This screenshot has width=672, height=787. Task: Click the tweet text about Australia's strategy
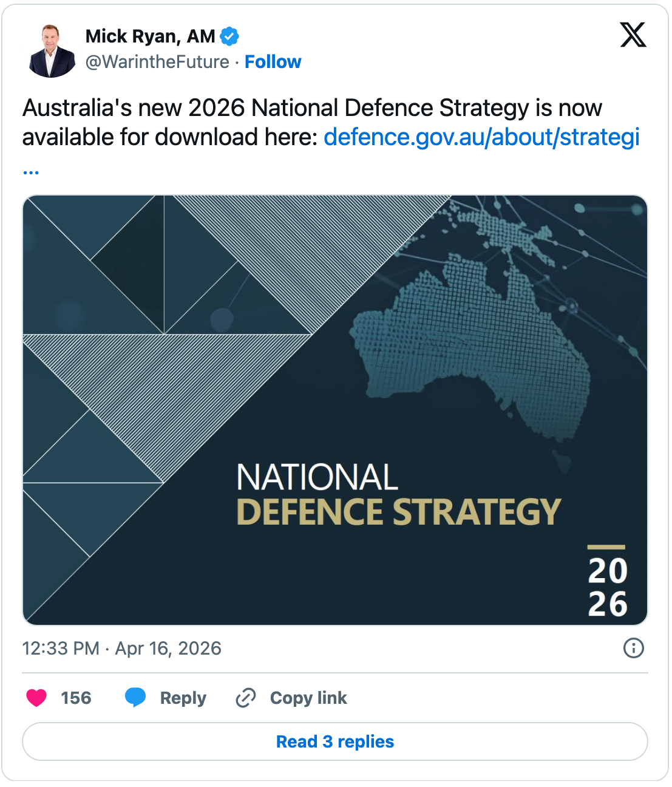point(243,109)
